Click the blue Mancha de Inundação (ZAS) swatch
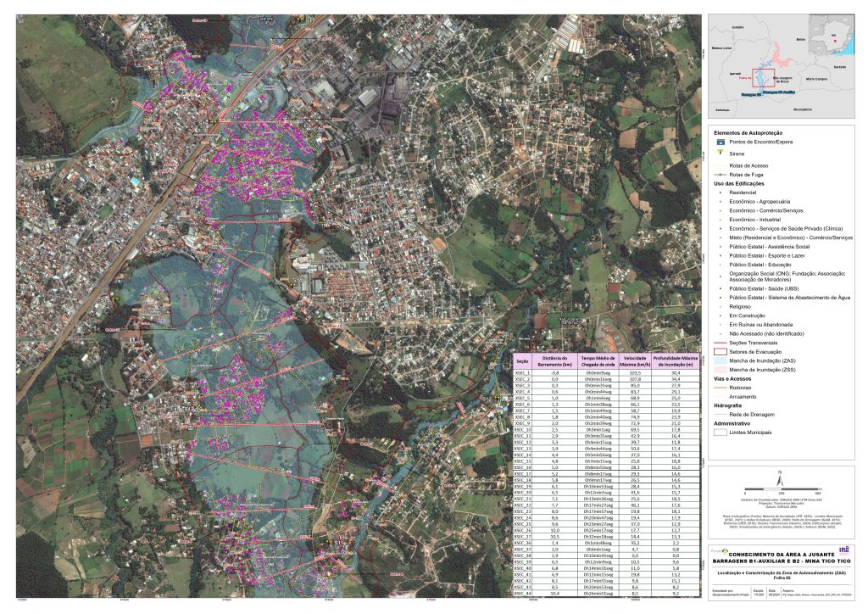 pos(721,361)
